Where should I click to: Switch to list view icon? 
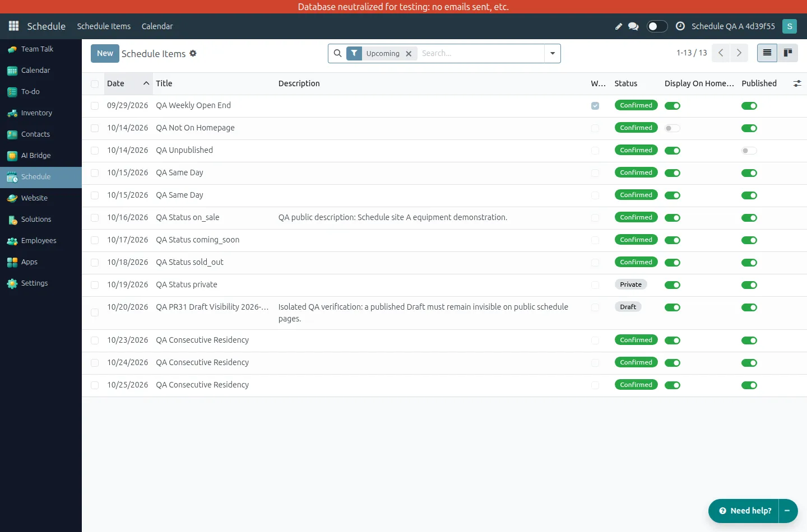pos(767,53)
